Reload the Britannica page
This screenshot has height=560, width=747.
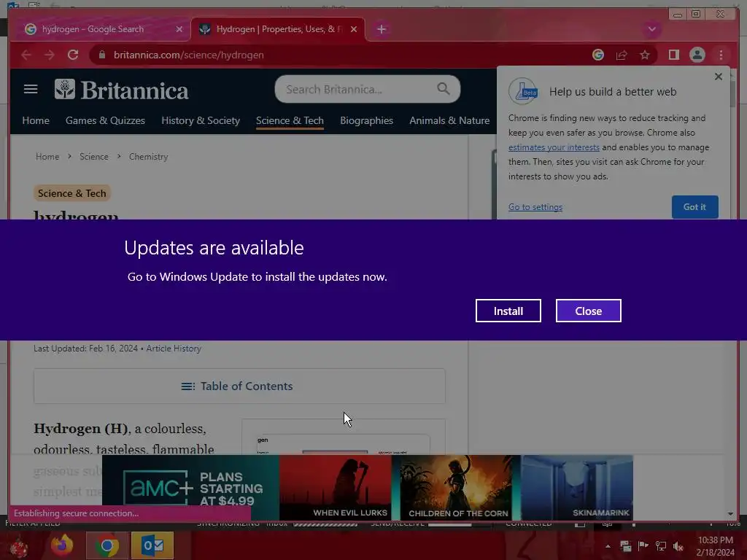click(73, 55)
